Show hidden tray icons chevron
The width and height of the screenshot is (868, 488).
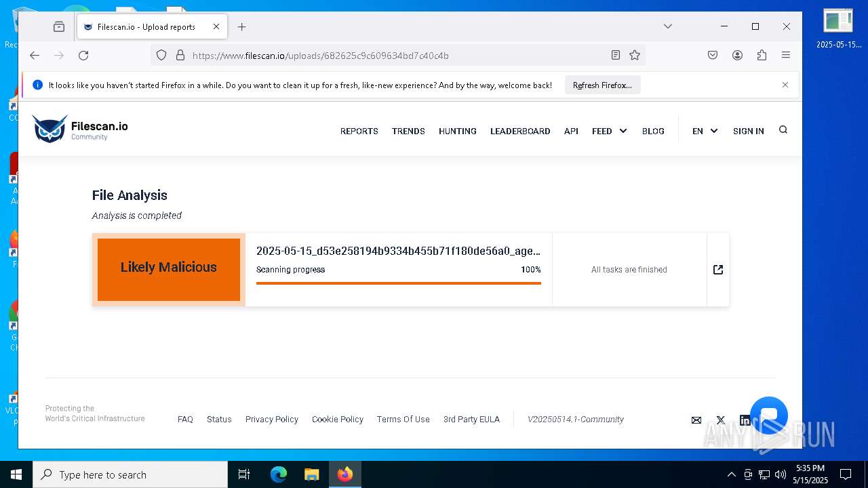731,474
